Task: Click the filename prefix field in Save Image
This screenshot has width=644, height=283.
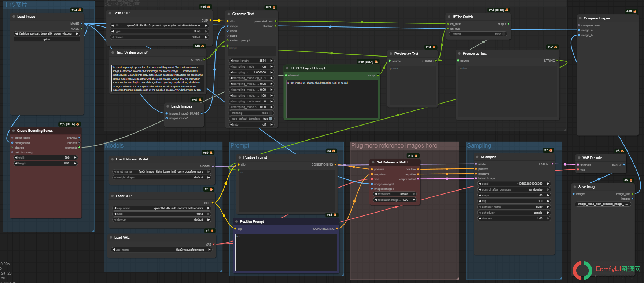Action: click(603, 204)
